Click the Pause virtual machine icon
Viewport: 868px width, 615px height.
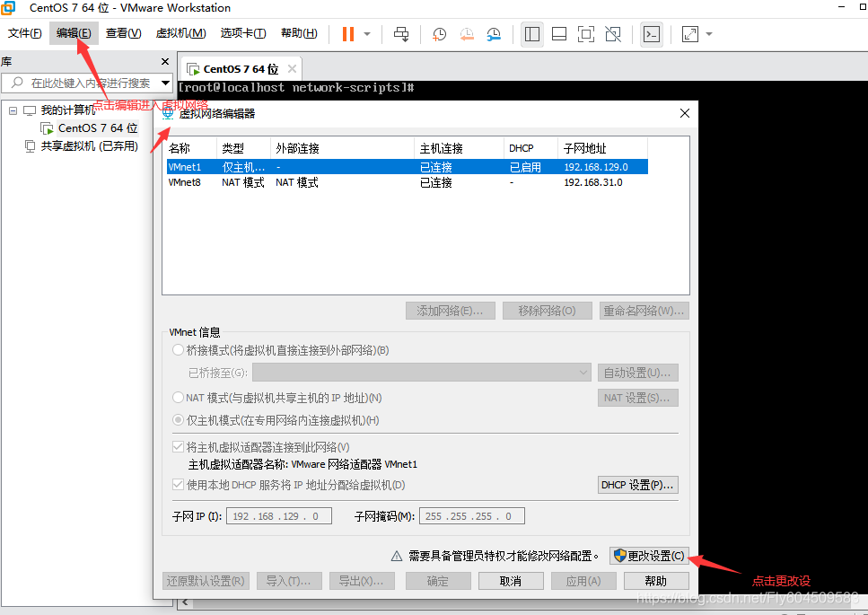(x=348, y=34)
